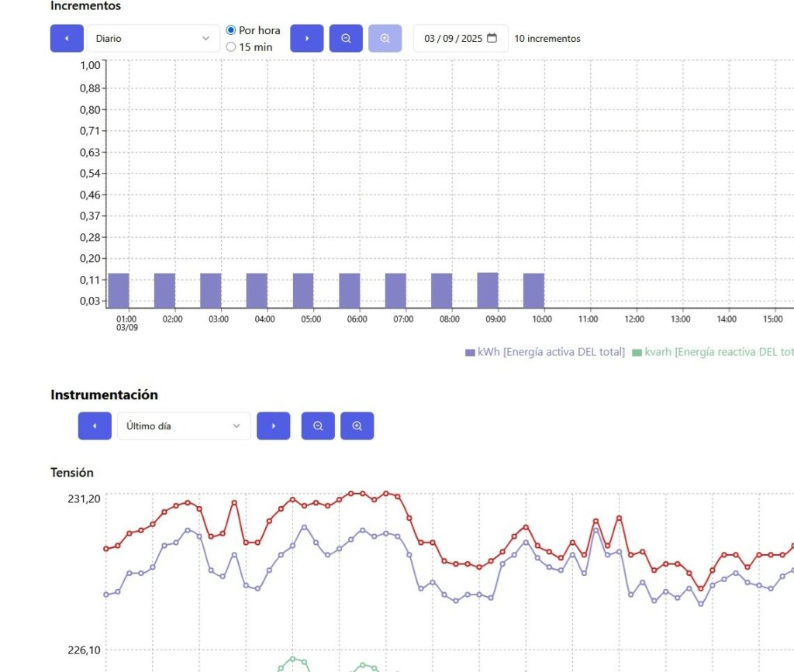The image size is (794, 672).
Task: Zoom in the Instrumentación chart
Action: point(357,426)
